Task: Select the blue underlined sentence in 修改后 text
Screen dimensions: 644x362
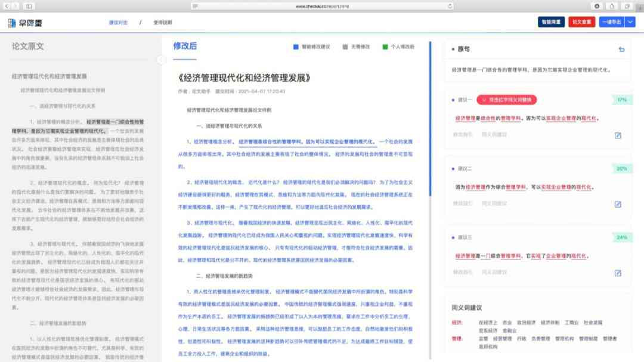Action: click(x=307, y=142)
